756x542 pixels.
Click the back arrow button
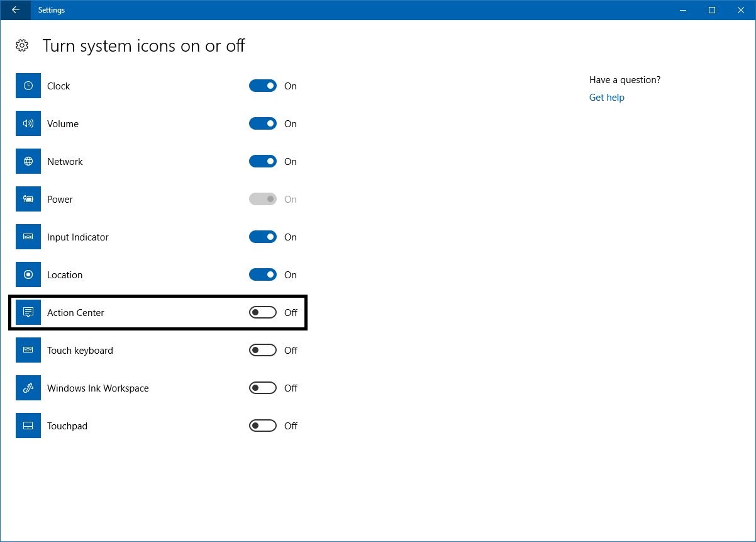coord(15,10)
